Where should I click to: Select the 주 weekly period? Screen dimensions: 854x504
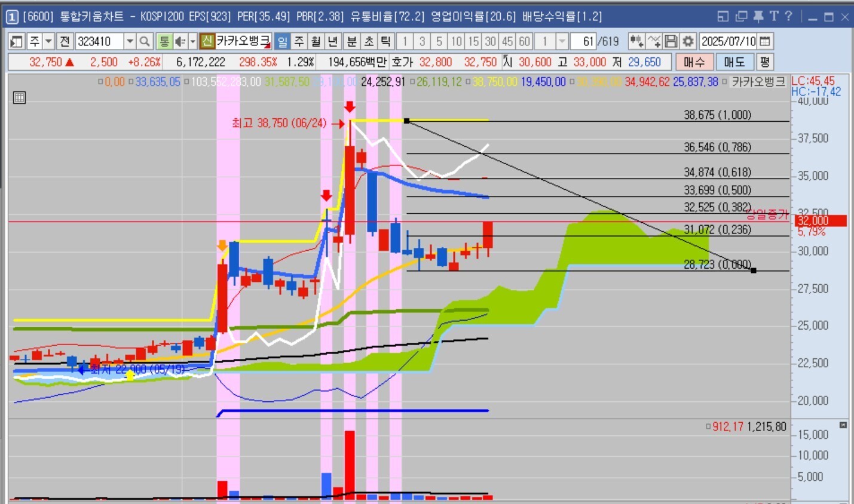pos(299,41)
